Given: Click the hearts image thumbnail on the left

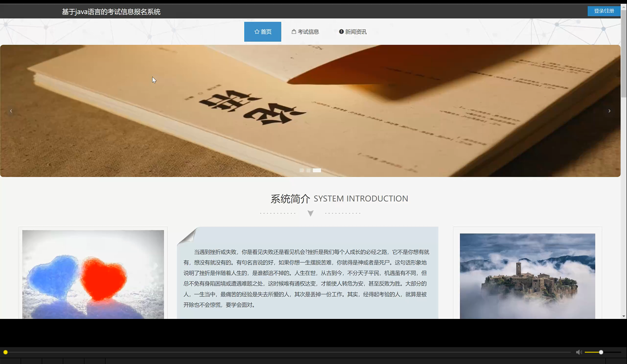Looking at the screenshot, I should pos(93,274).
